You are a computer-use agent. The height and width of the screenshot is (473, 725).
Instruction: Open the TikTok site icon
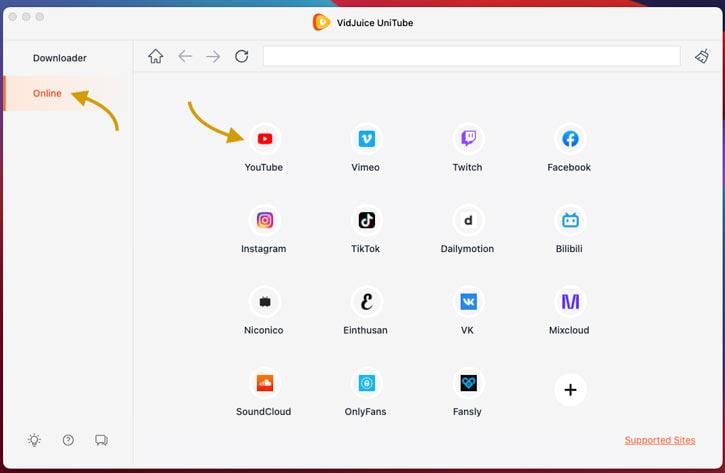tap(367, 220)
